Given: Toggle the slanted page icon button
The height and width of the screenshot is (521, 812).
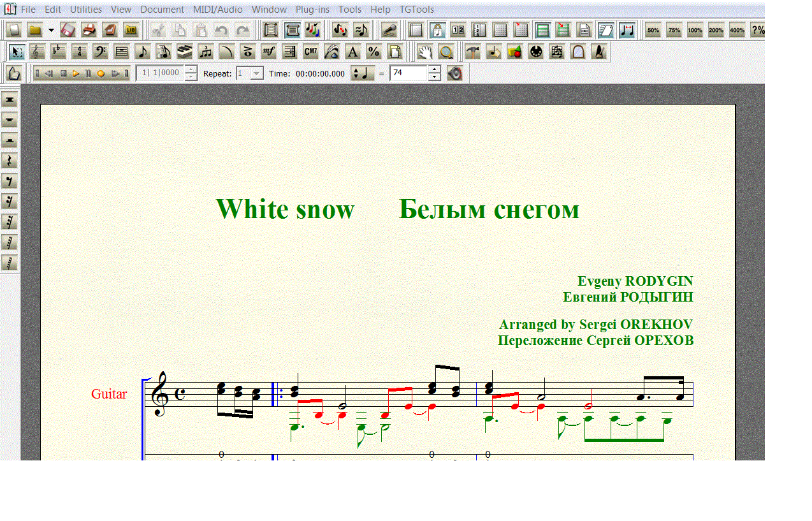Looking at the screenshot, I should [605, 30].
